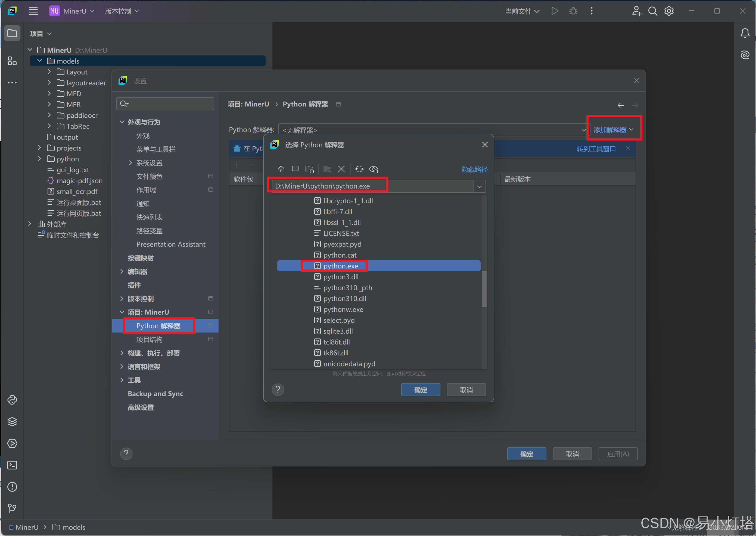Open the Terminal tool window

12,465
